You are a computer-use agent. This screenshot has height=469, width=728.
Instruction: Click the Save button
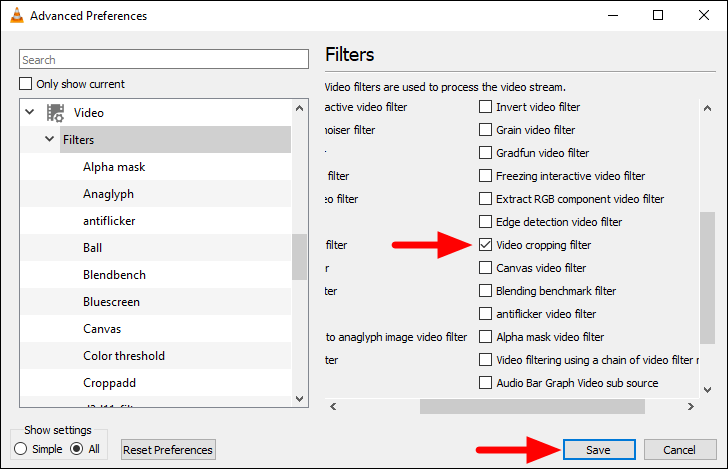click(599, 449)
